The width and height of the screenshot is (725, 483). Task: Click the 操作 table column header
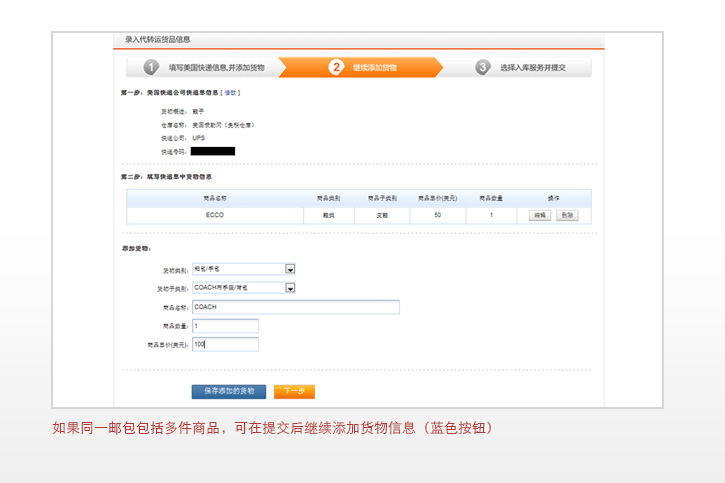point(553,198)
